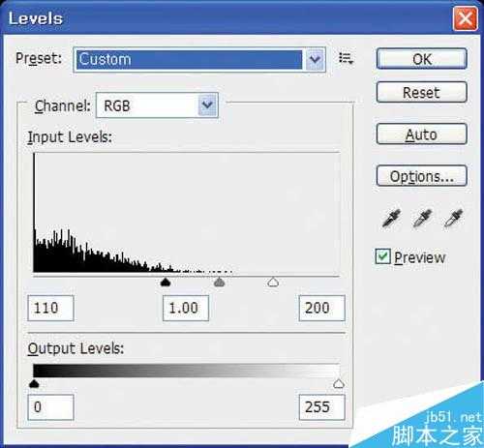Click the input shadow slider triangle
Image resolution: width=484 pixels, height=448 pixels.
[x=166, y=283]
